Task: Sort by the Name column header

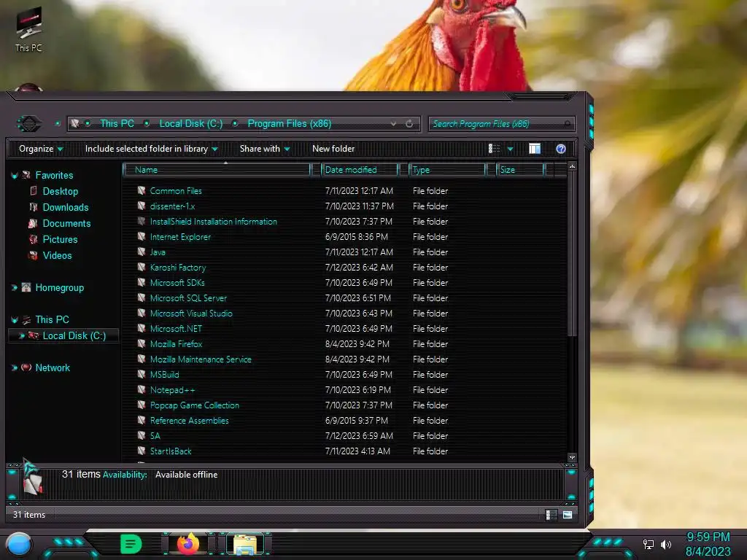Action: tap(217, 169)
